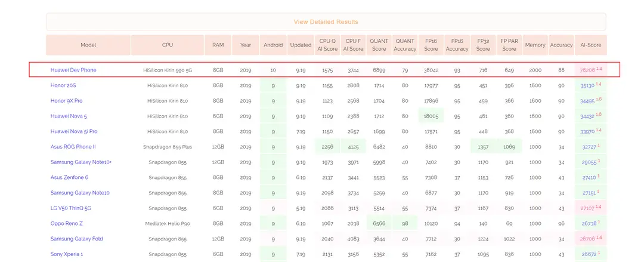Image resolution: width=644 pixels, height=262 pixels.
Task: Open the Huawei Dev Phone link
Action: click(73, 70)
